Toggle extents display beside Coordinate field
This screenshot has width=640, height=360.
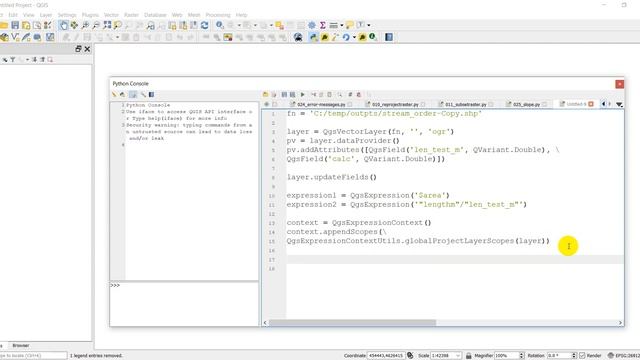point(410,356)
